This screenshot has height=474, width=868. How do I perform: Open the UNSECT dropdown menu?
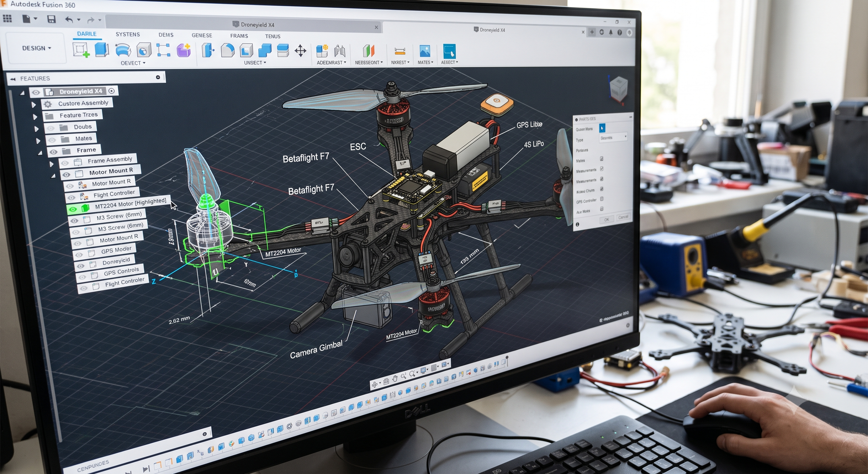coord(255,63)
